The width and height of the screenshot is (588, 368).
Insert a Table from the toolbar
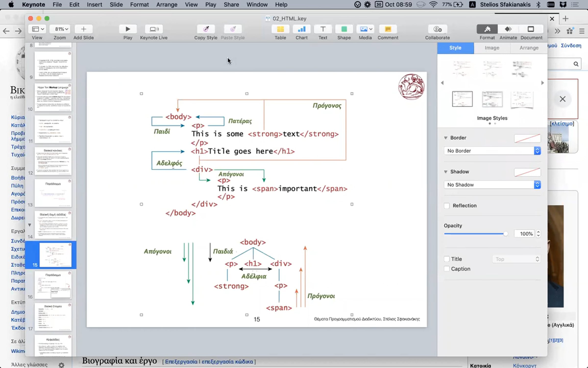[x=280, y=29]
